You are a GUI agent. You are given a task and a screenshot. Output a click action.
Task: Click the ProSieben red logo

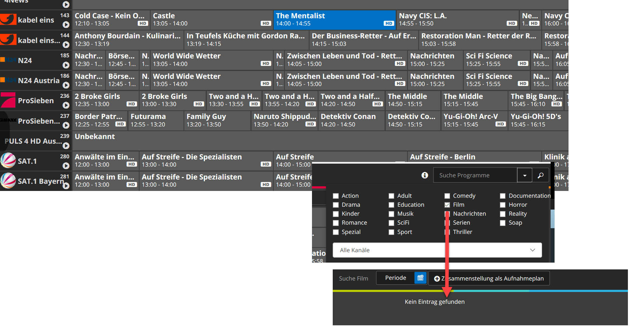[x=8, y=100]
